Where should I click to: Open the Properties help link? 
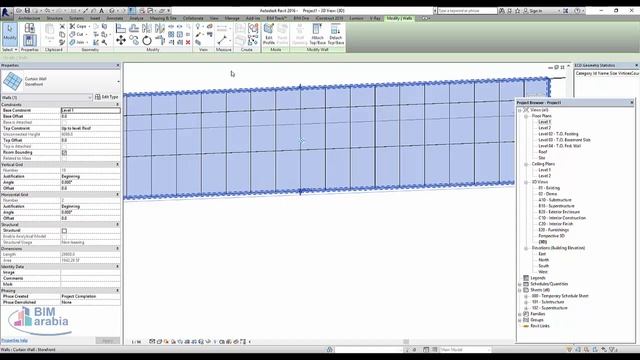14,340
